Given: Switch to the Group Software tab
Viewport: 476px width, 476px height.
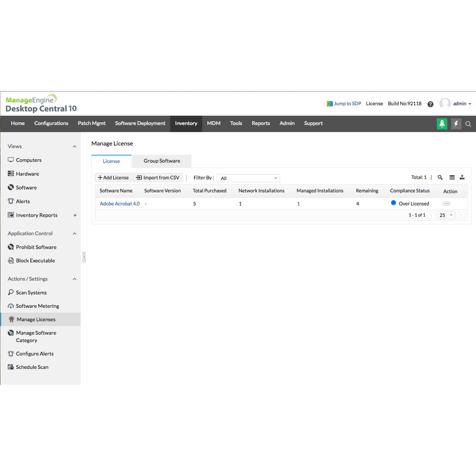Looking at the screenshot, I should [162, 161].
